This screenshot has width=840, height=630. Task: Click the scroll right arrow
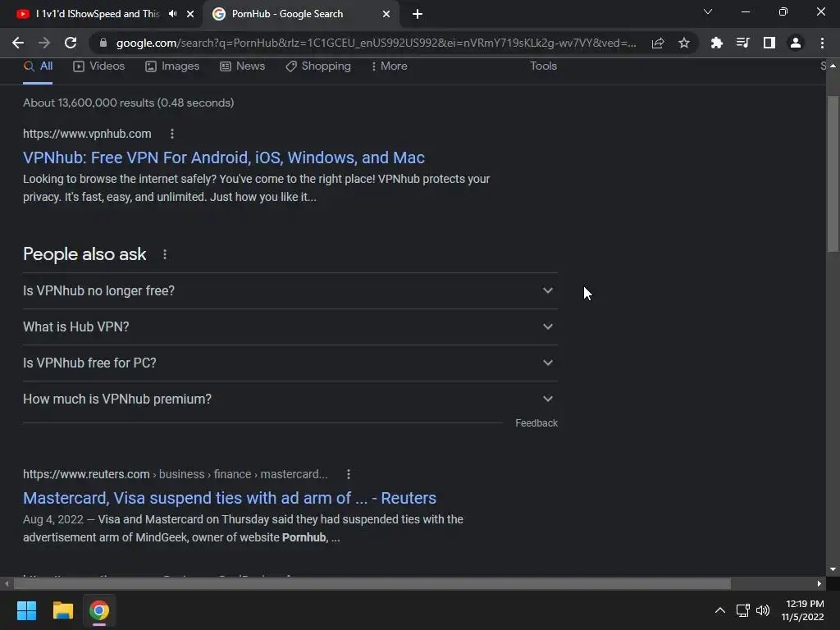[x=819, y=584]
